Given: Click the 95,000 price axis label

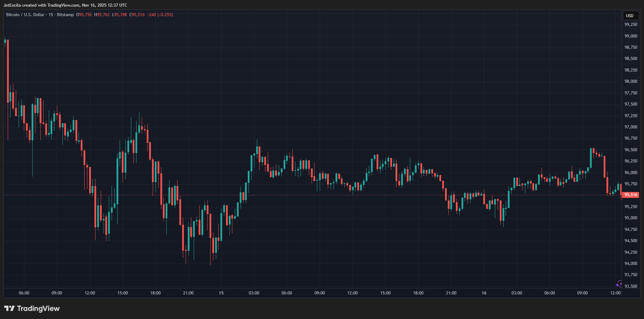Looking at the screenshot, I should click(631, 218).
